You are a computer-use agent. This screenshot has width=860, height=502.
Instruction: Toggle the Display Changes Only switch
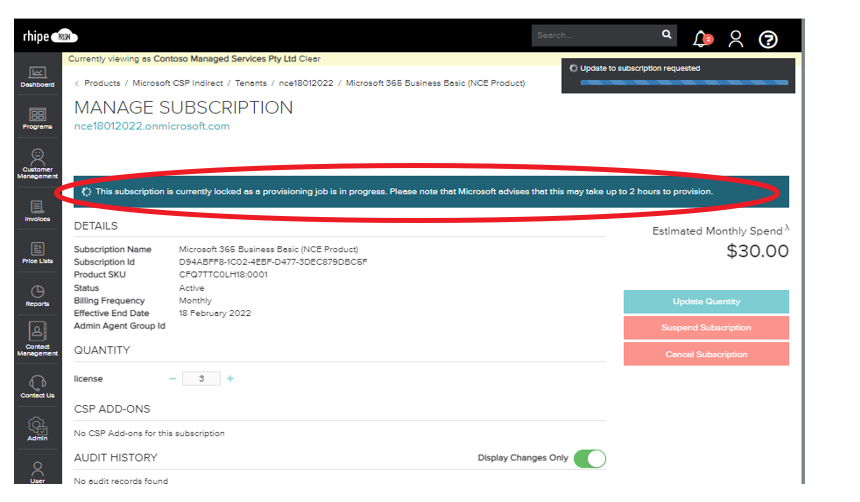click(x=590, y=458)
